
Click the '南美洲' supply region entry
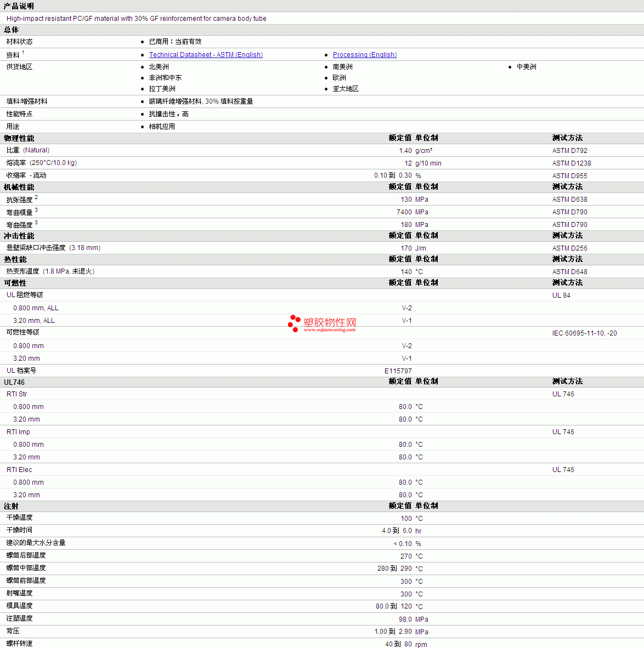coord(342,67)
